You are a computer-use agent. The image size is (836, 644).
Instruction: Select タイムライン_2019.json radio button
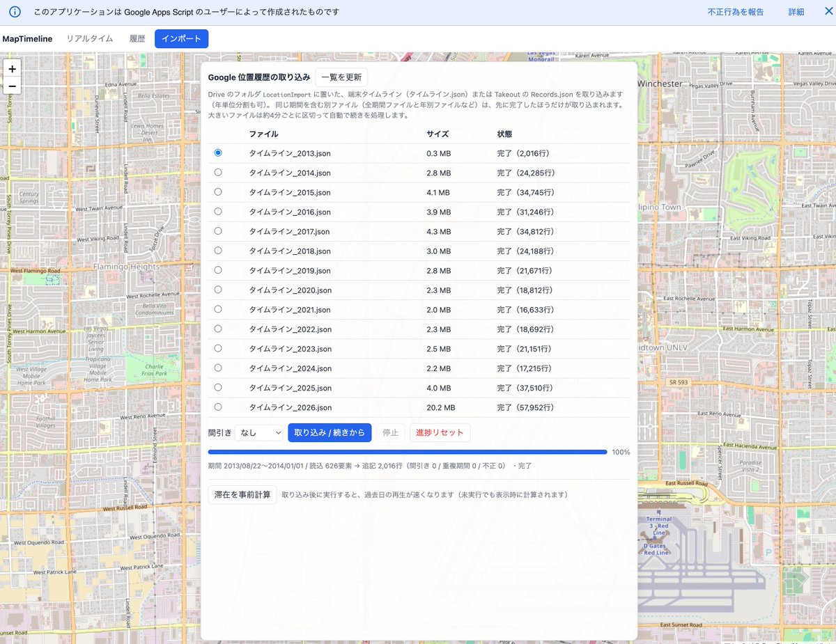click(218, 269)
